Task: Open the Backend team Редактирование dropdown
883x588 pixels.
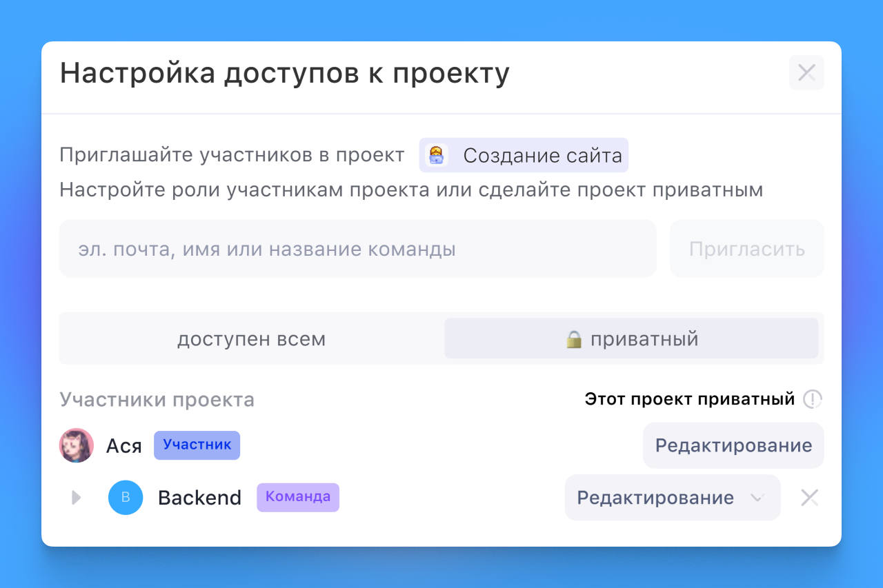Action: point(672,498)
